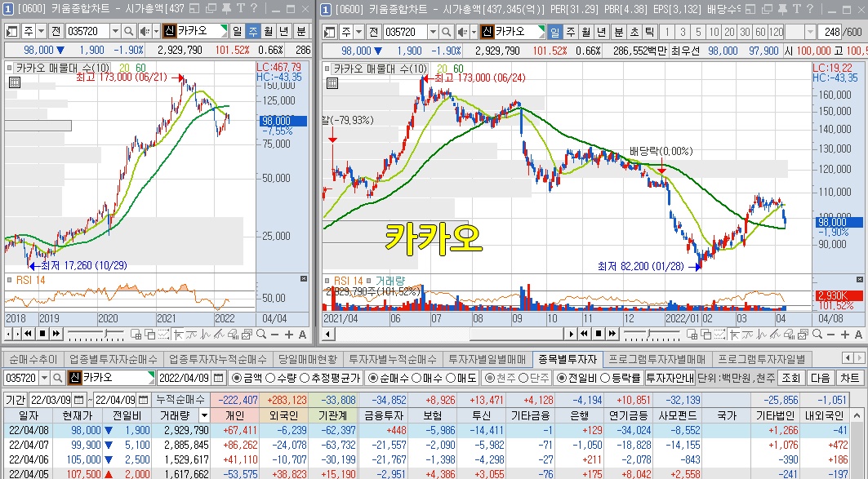The width and height of the screenshot is (868, 479).
Task: Click the speaker sound icon in right chart toolbar
Action: (x=461, y=32)
